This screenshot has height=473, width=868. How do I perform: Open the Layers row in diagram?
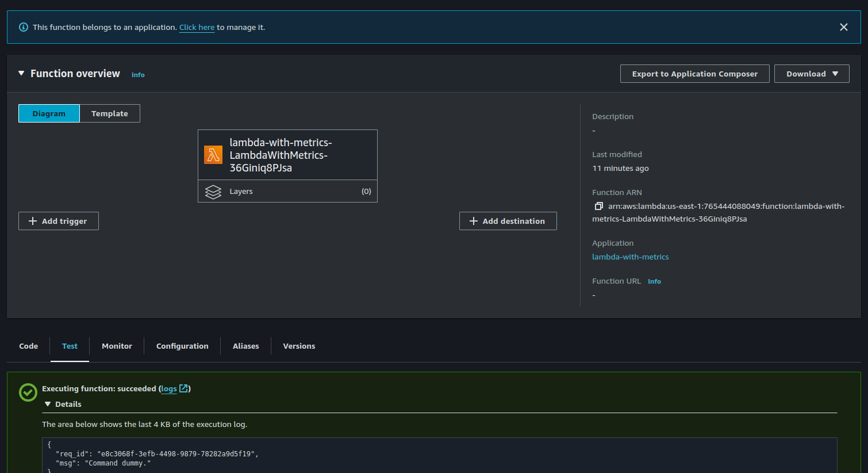click(287, 192)
